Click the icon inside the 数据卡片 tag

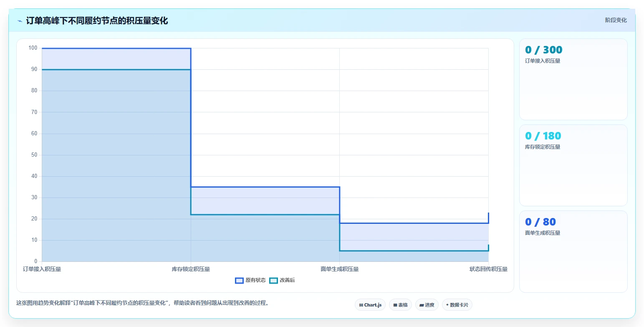click(x=447, y=305)
